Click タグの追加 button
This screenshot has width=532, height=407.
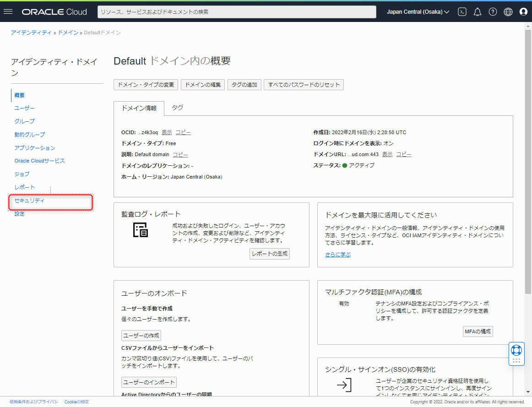244,85
